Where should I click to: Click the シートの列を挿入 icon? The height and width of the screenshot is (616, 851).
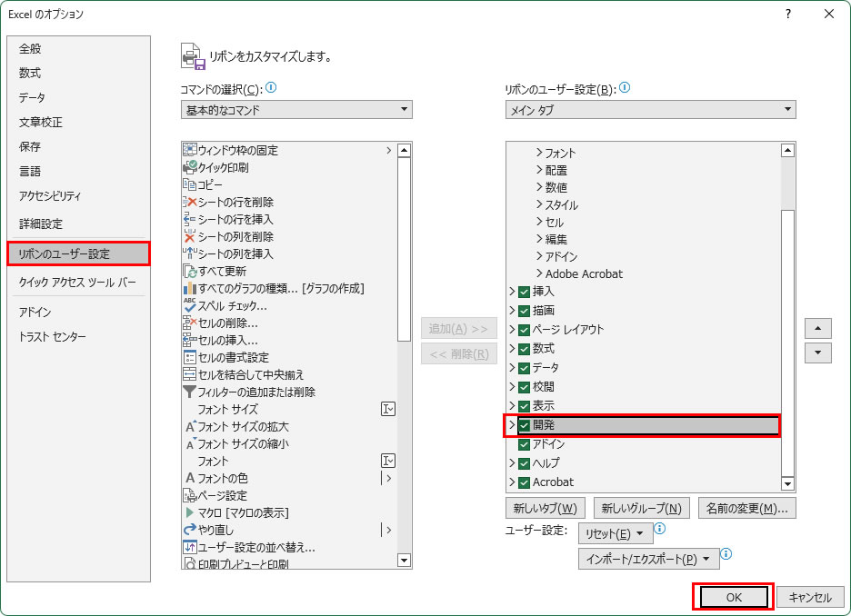click(189, 253)
